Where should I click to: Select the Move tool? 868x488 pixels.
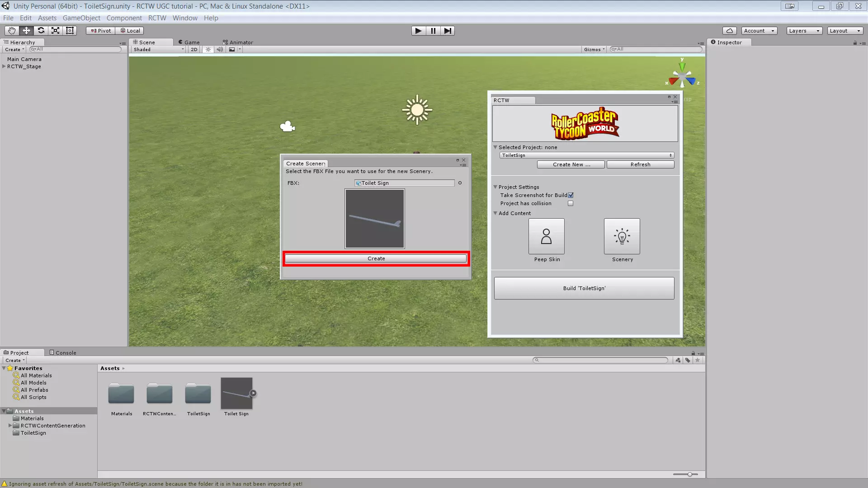26,31
